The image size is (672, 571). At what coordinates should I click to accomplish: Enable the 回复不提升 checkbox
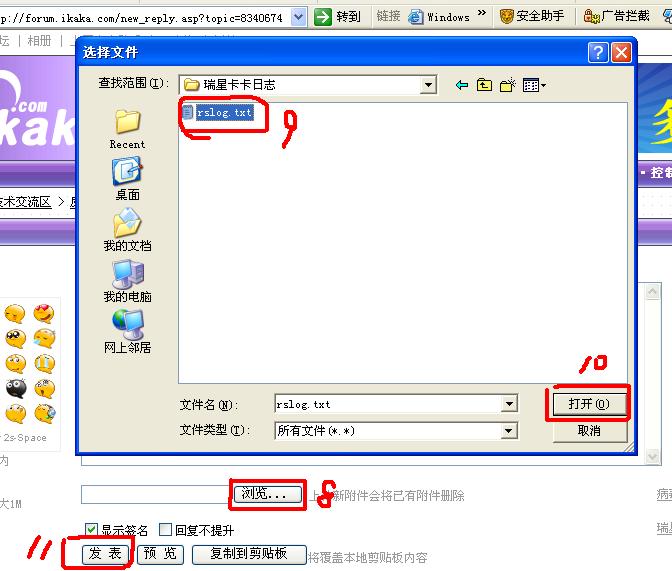pyautogui.click(x=165, y=530)
